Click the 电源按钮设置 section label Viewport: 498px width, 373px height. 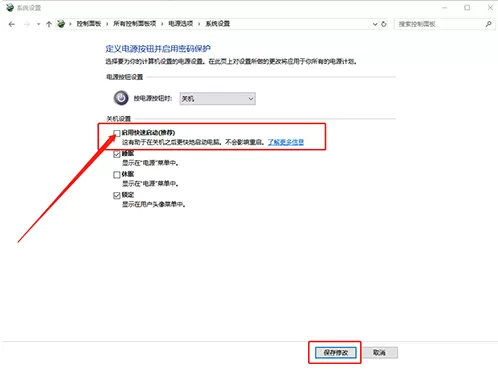[x=125, y=77]
